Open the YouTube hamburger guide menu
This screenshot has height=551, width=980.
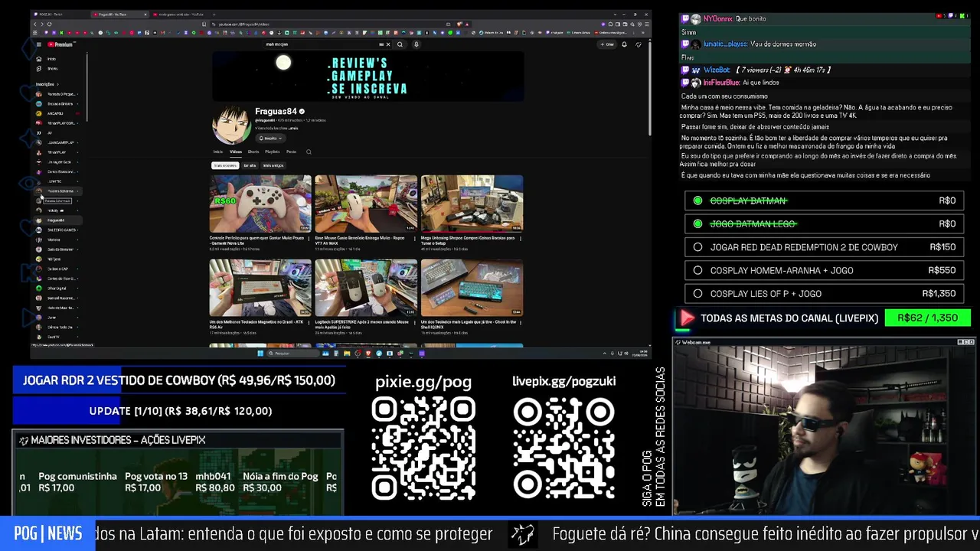click(x=38, y=44)
